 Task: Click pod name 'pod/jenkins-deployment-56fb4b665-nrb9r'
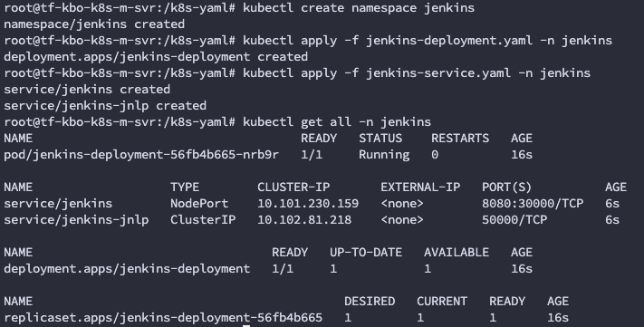[141, 155]
